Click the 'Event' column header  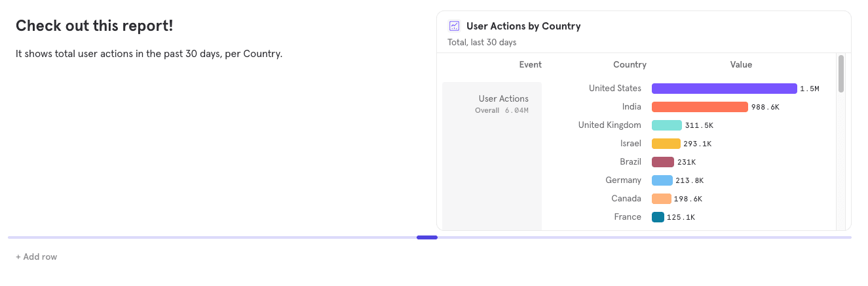tap(530, 65)
